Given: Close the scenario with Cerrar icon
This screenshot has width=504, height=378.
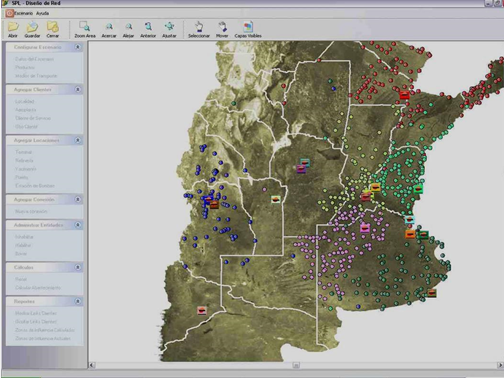Looking at the screenshot, I should pos(53,29).
